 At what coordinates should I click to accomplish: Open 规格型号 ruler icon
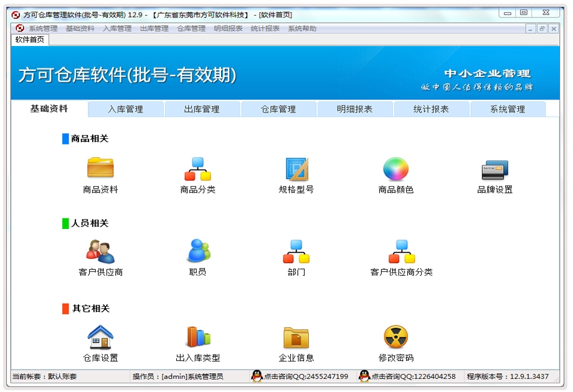click(296, 169)
